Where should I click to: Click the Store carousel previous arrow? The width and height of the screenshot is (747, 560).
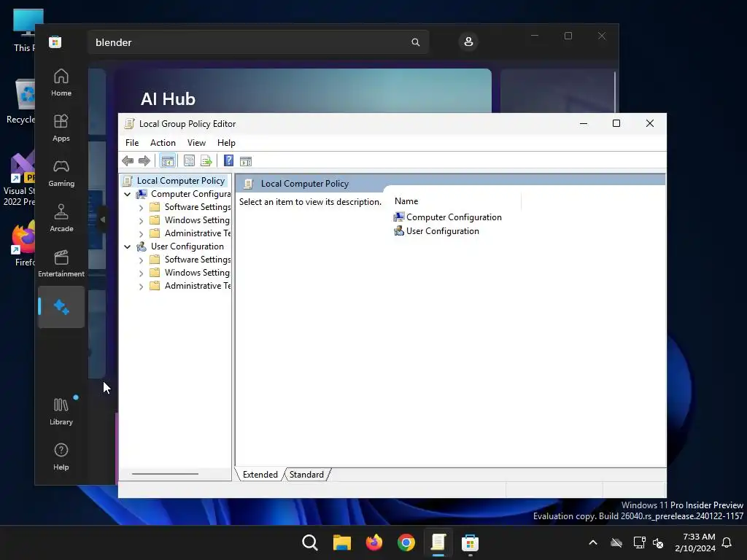pyautogui.click(x=102, y=219)
